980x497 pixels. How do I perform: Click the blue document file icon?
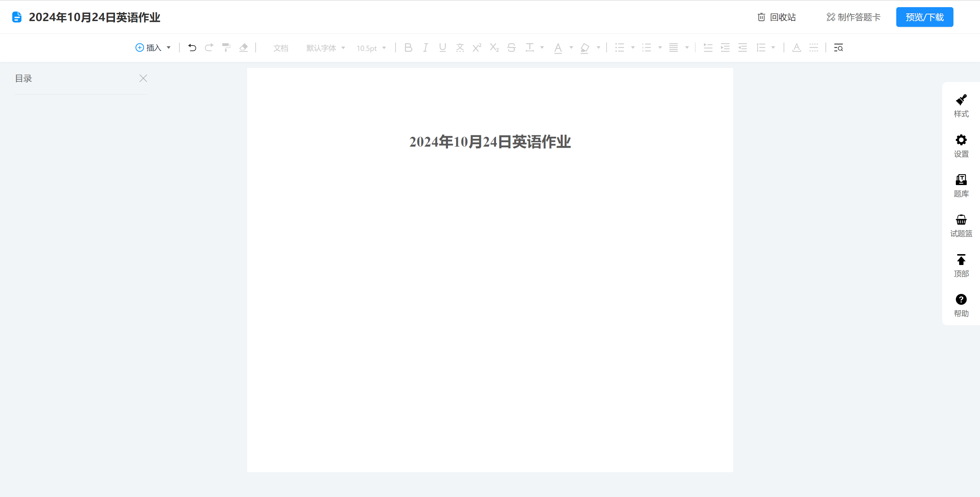tap(17, 17)
